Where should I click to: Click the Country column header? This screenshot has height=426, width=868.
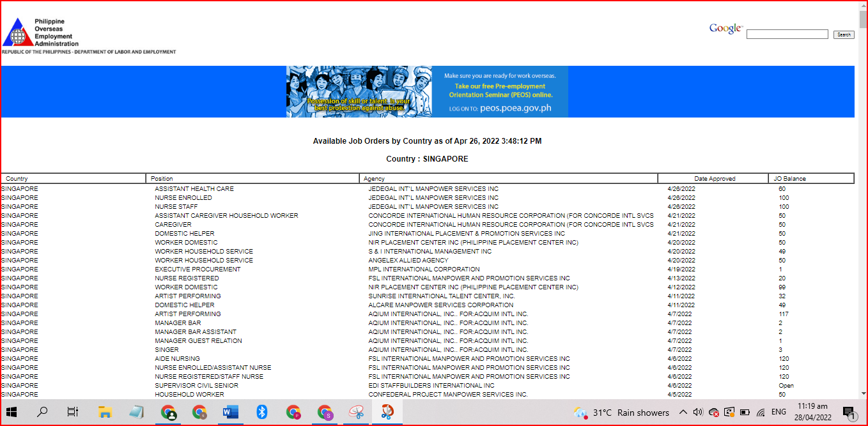pyautogui.click(x=73, y=179)
